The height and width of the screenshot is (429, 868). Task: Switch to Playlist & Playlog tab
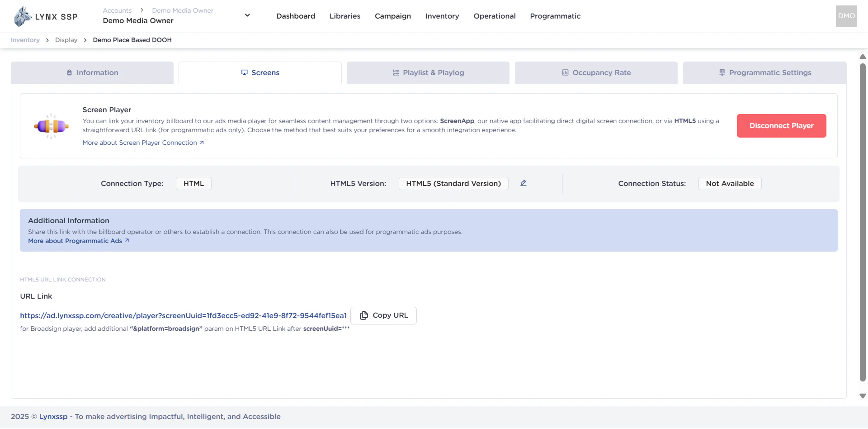428,73
